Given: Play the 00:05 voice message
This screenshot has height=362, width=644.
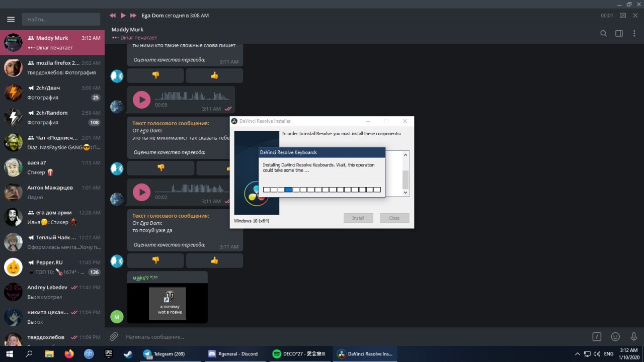Looking at the screenshot, I should pos(141,100).
